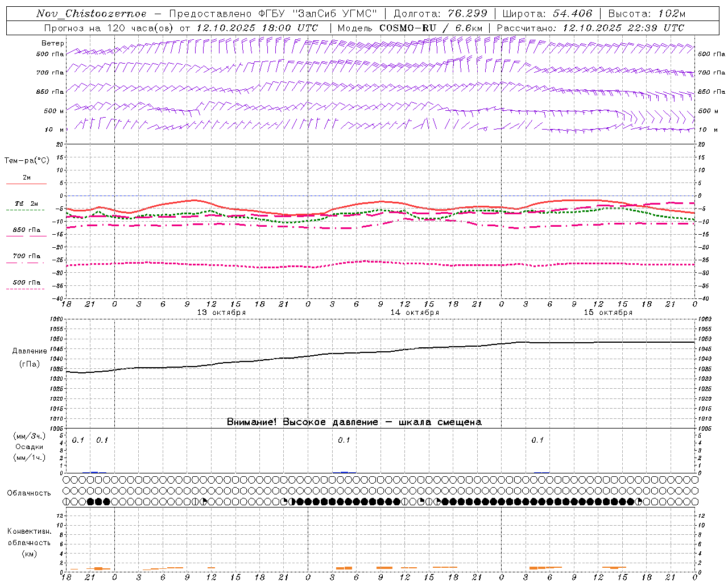
Task: Click the "(мм/3ч.)" units label
Action: [29, 436]
